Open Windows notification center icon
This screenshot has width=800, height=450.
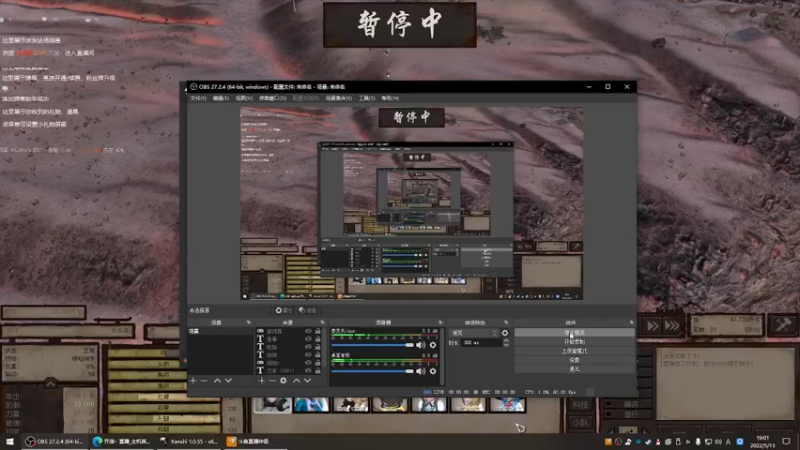click(786, 441)
